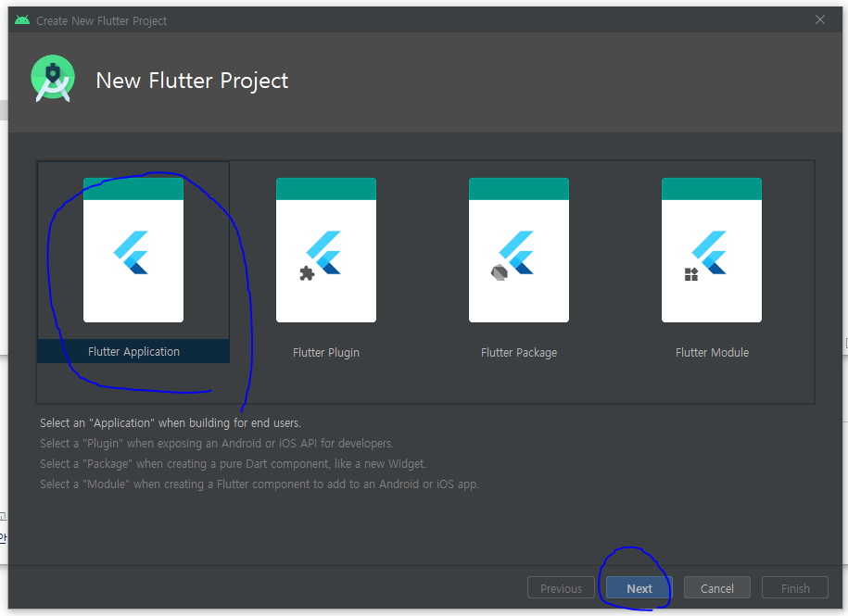
Task: Click the Android head icon in title bar
Action: tap(22, 20)
